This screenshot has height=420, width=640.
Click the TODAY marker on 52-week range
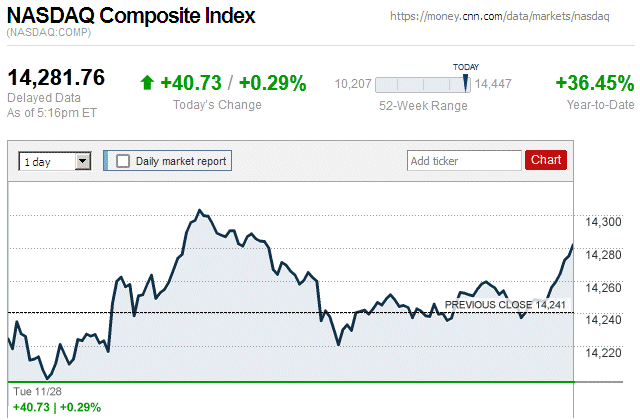[x=466, y=67]
